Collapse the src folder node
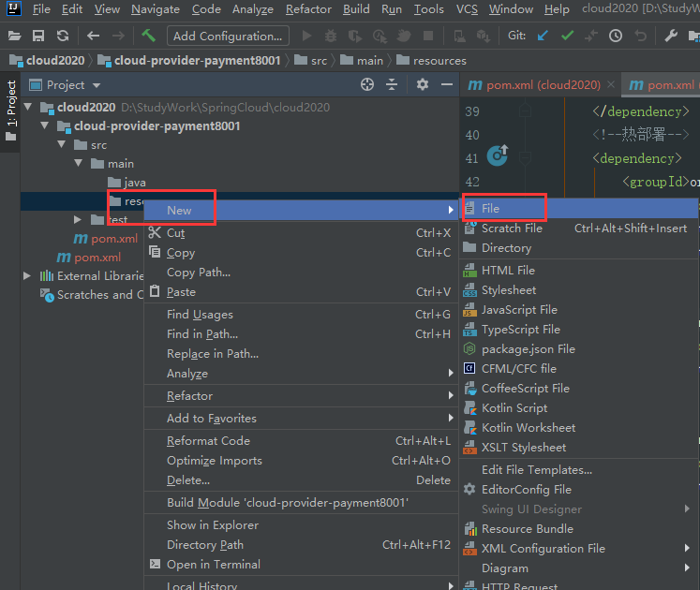Screen dimensions: 700x590 [x=62, y=144]
